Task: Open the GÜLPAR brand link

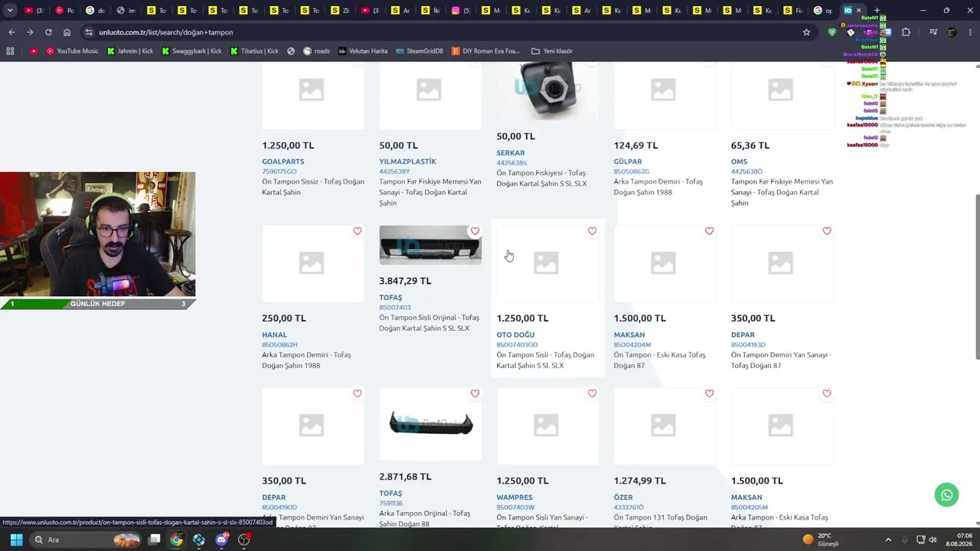Action: [x=628, y=161]
